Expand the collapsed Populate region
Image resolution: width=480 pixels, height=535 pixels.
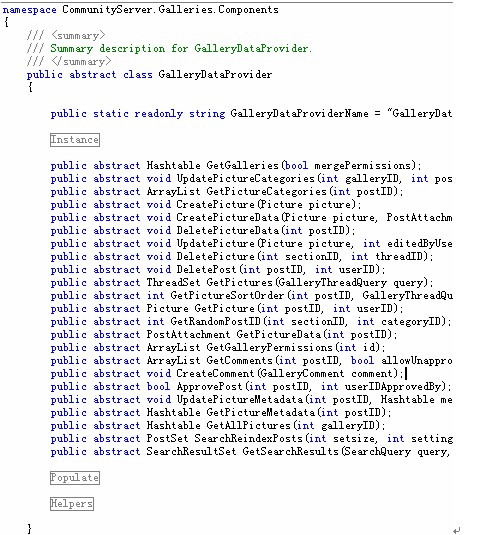coord(75,478)
